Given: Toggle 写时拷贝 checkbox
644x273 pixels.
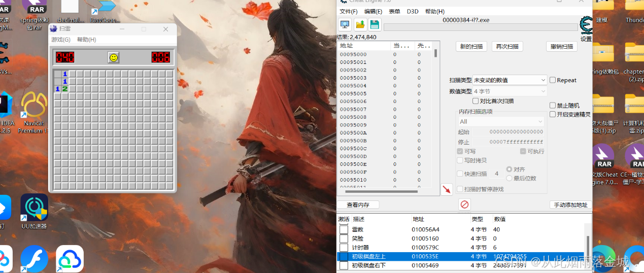Looking at the screenshot, I should tap(460, 160).
